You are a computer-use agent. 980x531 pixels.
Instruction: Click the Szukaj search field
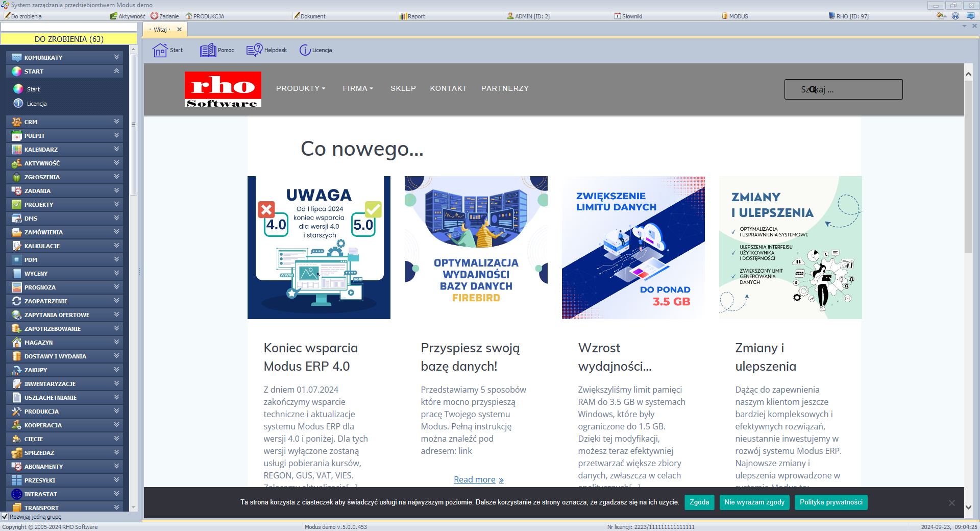843,89
